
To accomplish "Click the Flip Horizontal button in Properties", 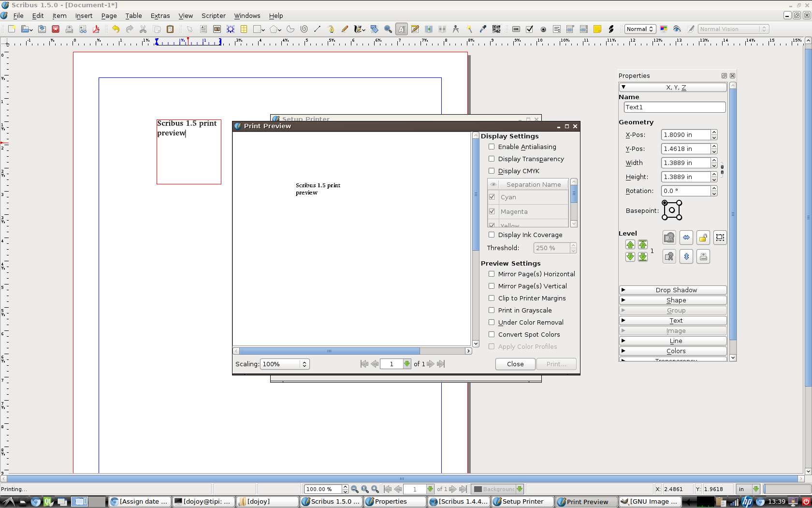I will coord(686,238).
